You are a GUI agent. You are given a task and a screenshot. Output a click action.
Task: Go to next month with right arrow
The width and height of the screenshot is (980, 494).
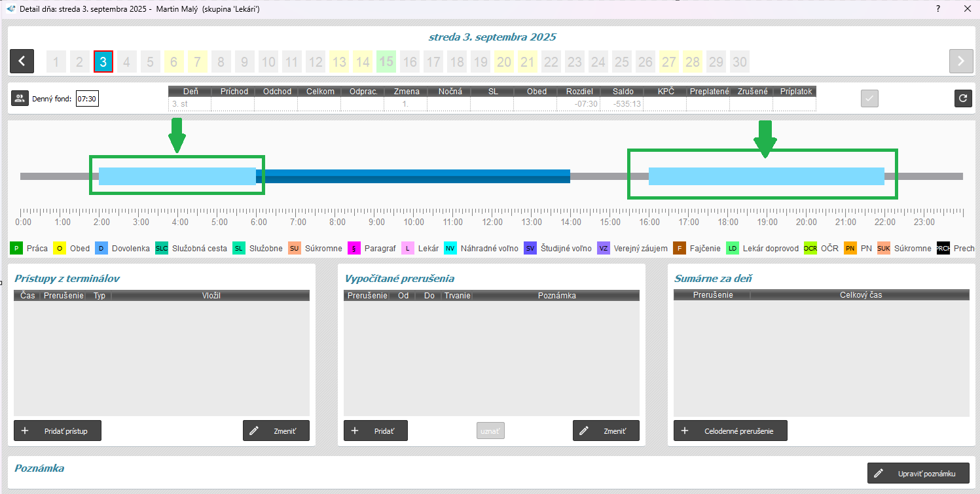[x=960, y=62]
